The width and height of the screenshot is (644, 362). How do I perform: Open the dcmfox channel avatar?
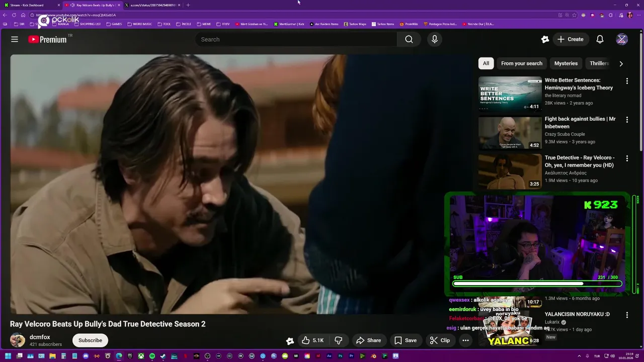pyautogui.click(x=18, y=340)
